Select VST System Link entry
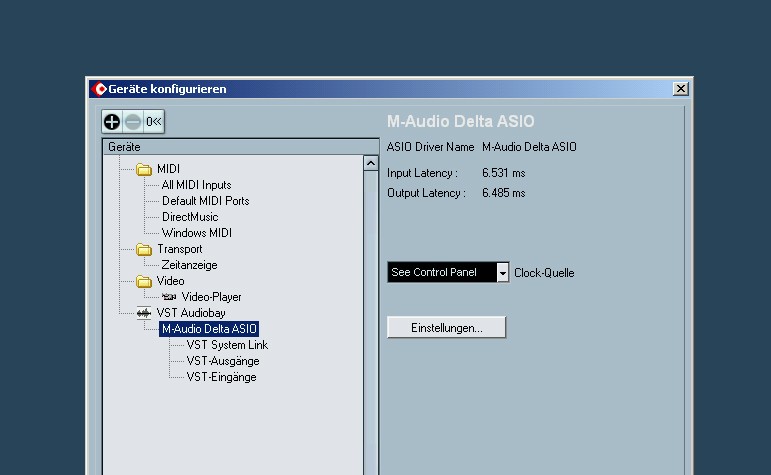The height and width of the screenshot is (475, 771). [x=227, y=345]
